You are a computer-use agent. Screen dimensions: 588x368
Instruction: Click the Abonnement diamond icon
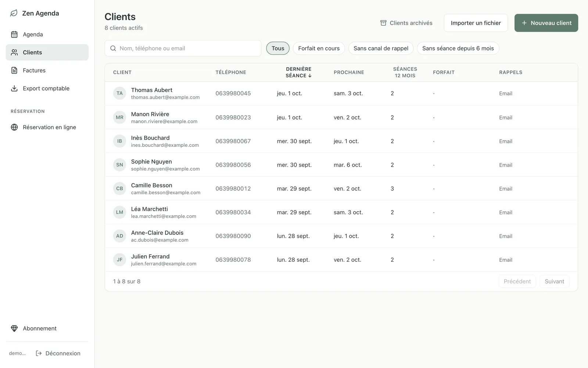[x=14, y=328]
